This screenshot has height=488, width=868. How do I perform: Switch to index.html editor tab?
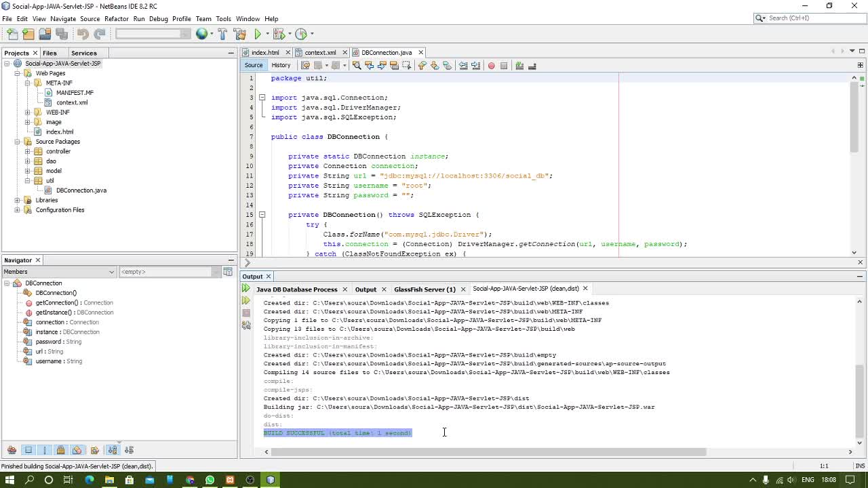265,52
